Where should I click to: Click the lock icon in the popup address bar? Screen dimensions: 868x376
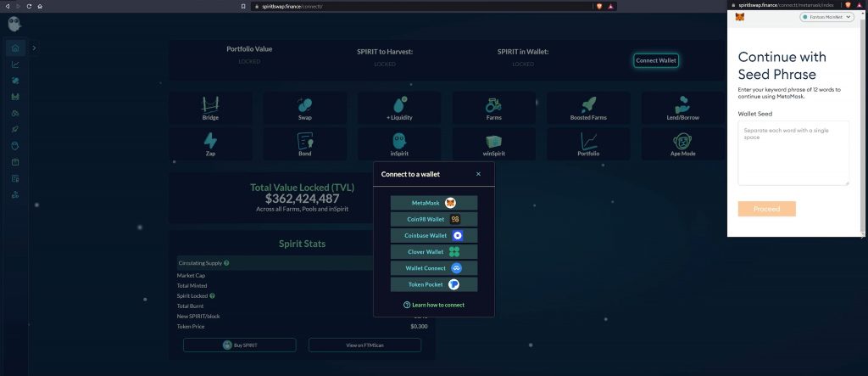pos(733,4)
